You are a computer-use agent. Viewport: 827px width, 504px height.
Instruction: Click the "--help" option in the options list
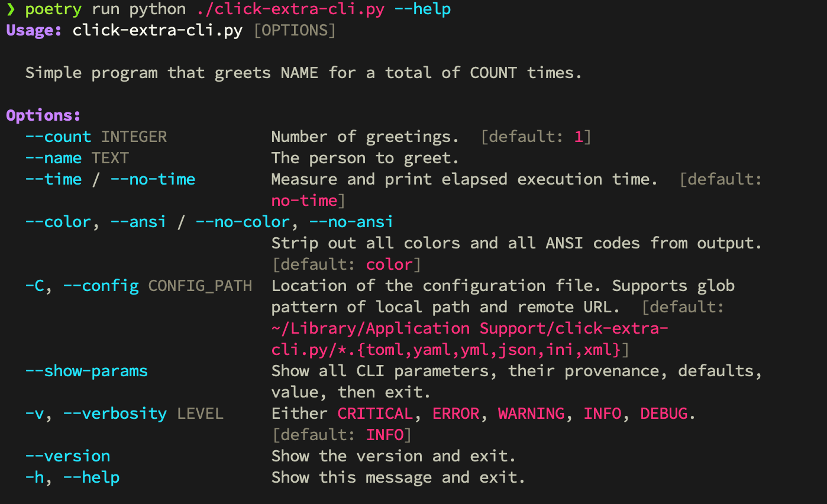click(91, 477)
